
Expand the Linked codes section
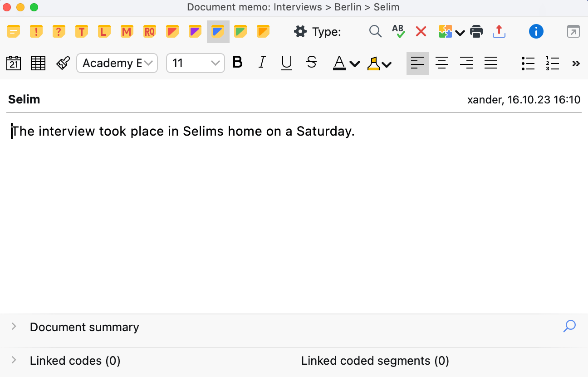point(14,360)
